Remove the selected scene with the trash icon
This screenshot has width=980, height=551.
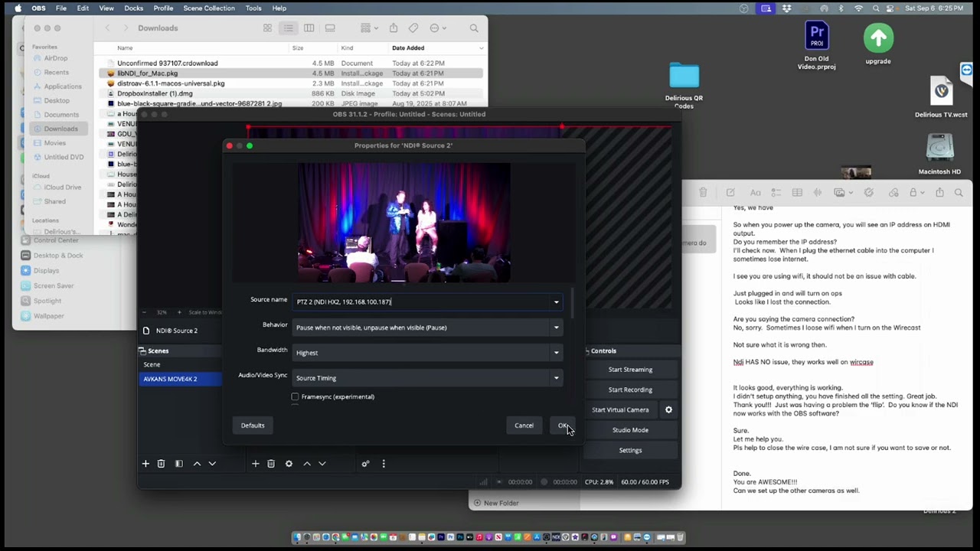tap(161, 464)
